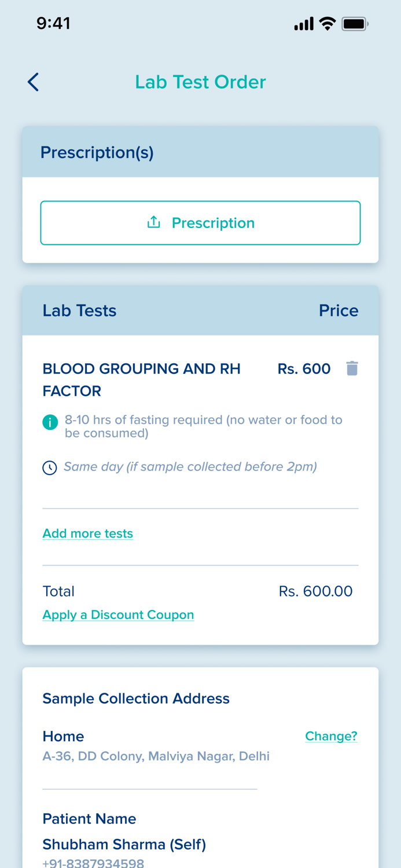Tap the info icon next to fasting instructions
This screenshot has height=868, width=401.
(x=50, y=422)
